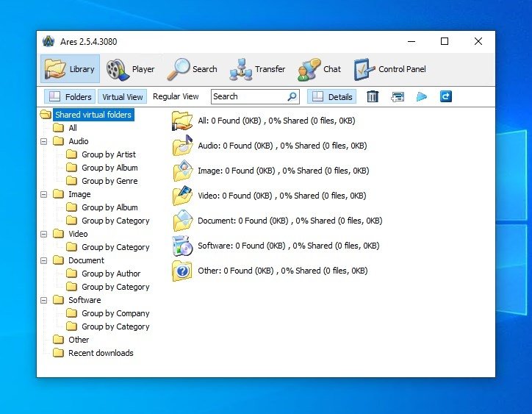
Task: Select the Document folder in tree
Action: coord(86,260)
